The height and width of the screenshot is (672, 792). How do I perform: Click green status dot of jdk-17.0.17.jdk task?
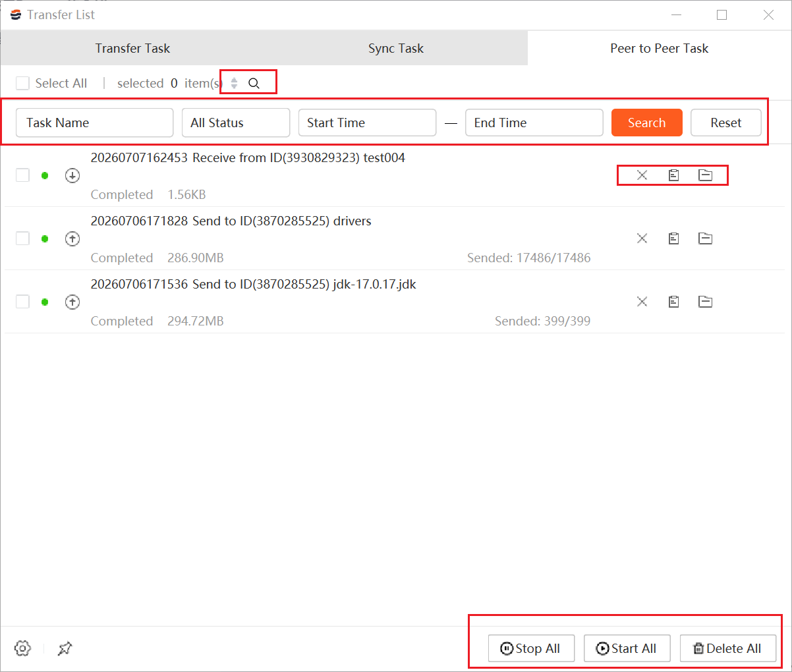tap(45, 302)
